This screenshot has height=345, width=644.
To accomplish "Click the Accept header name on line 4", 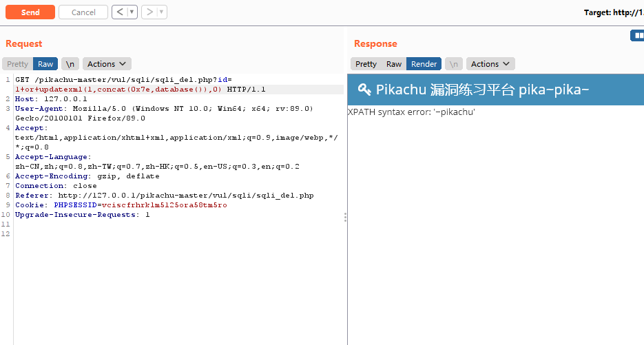I will (x=29, y=128).
